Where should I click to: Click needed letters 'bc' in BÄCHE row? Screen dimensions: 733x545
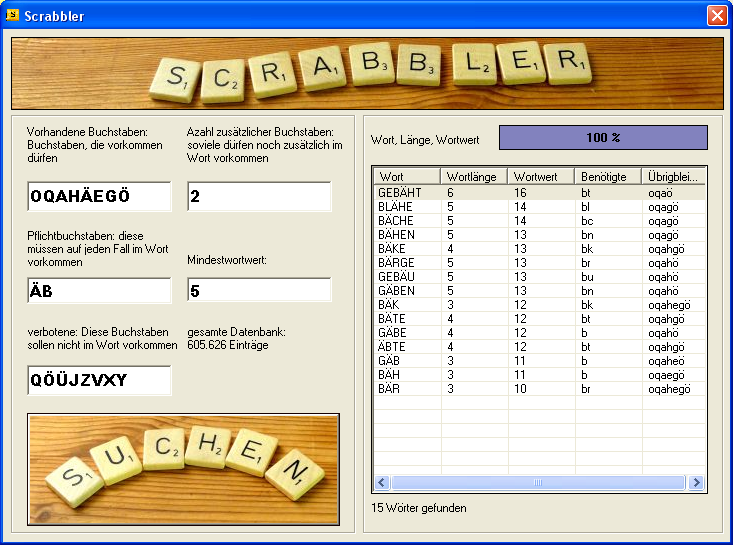pyautogui.click(x=587, y=221)
